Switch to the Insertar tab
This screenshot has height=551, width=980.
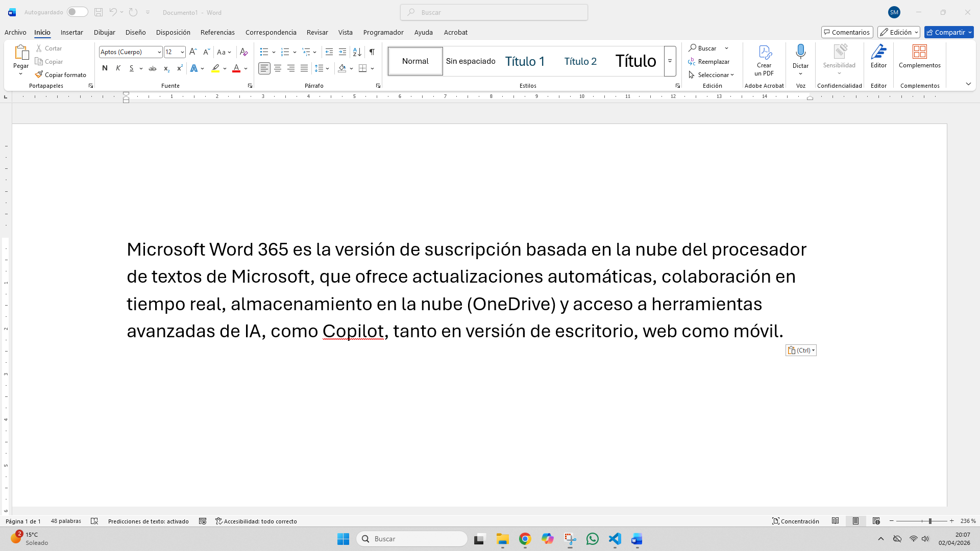[x=71, y=32]
